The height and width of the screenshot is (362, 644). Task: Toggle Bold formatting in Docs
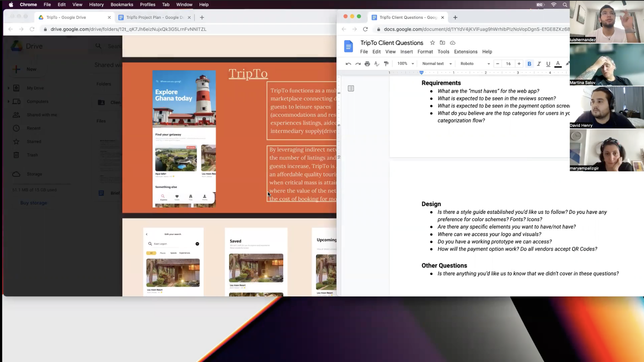[x=529, y=64]
